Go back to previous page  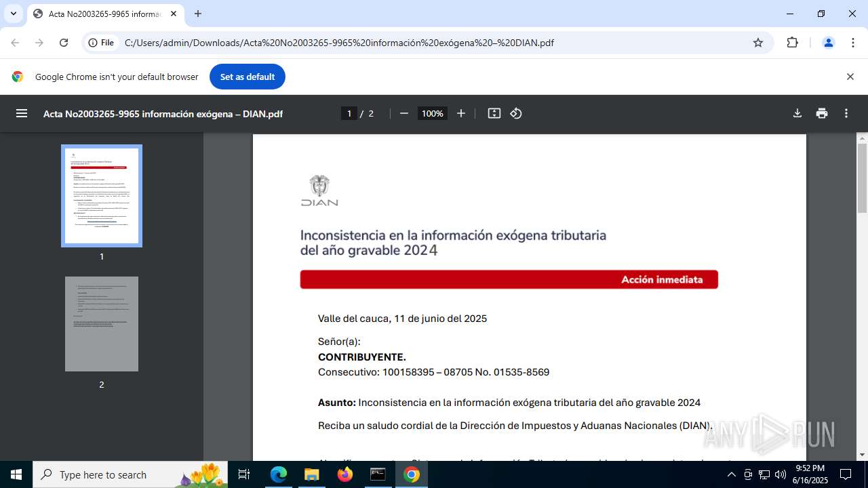[x=15, y=43]
